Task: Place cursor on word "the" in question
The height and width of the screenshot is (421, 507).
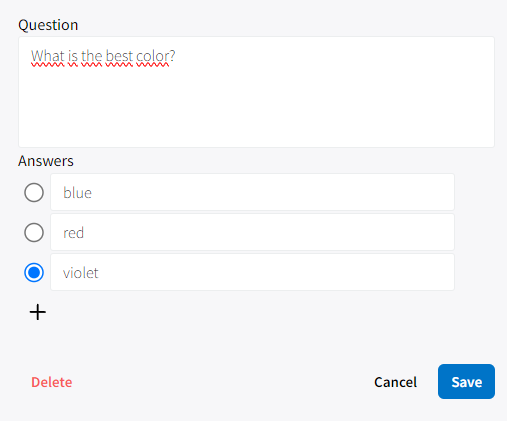Action: tap(92, 56)
